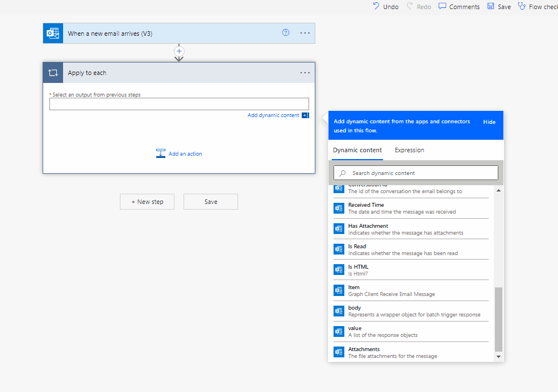This screenshot has height=392, width=558.
Task: Click the New step button
Action: 147,202
